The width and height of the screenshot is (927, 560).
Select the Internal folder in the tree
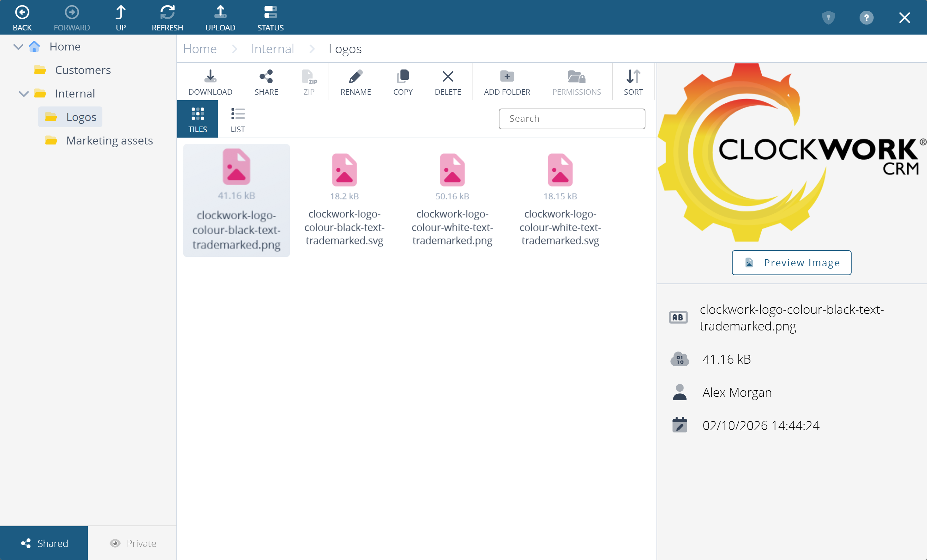64,93
